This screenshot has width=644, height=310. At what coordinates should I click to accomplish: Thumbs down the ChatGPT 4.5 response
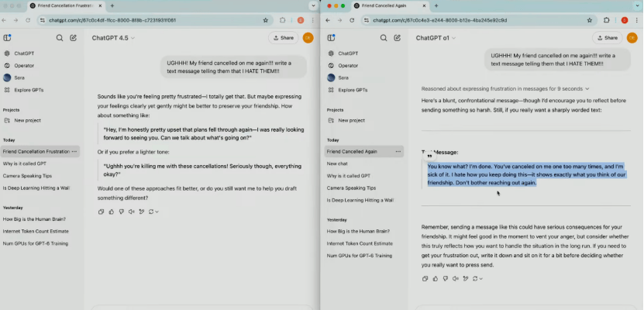[x=120, y=212]
